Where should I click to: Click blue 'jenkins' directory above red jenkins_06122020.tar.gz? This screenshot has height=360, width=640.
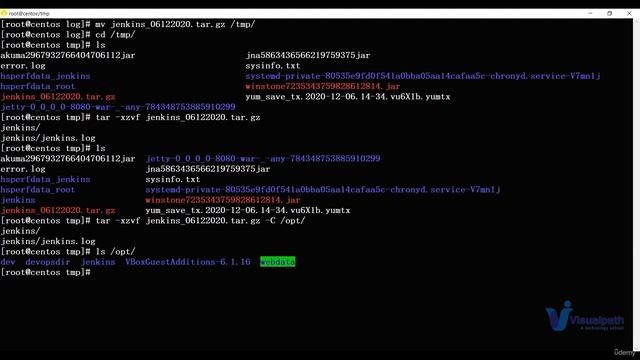click(x=18, y=200)
